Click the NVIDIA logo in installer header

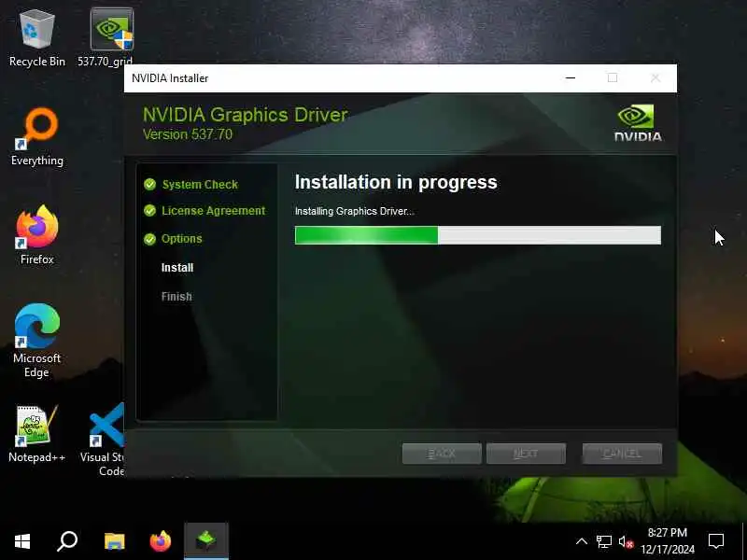point(638,123)
